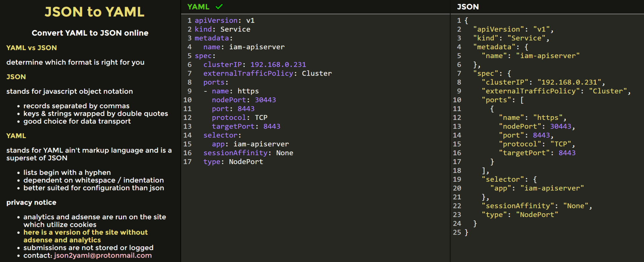Click "externalTrafficPolicy: Cluster" line in YAML editor

coord(267,73)
